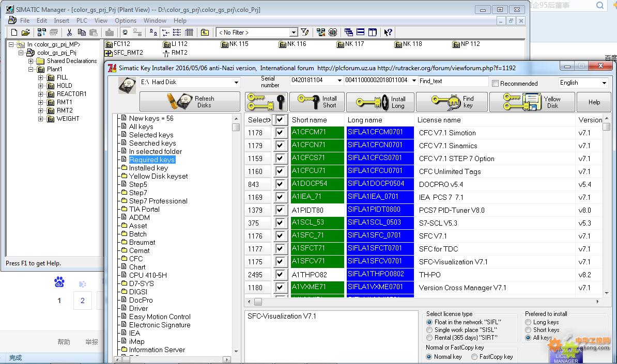Click Paste toolbar icon in SIMATIC Manager
The image size is (617, 364).
93,32
